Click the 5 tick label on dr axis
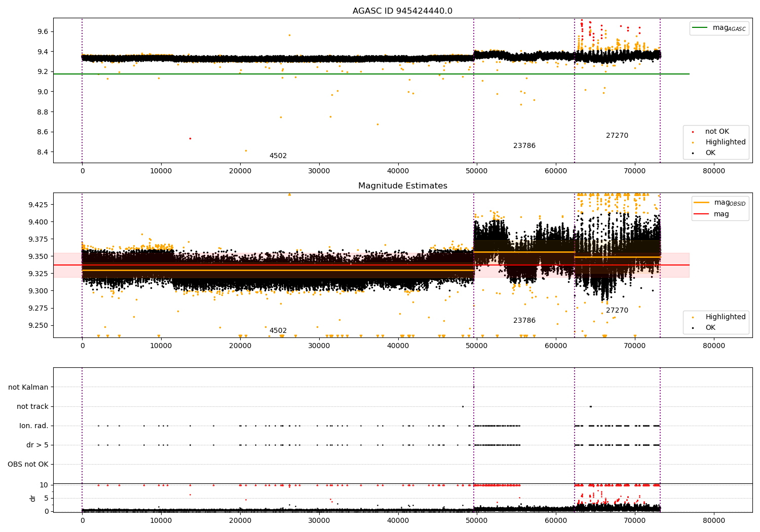 click(46, 499)
